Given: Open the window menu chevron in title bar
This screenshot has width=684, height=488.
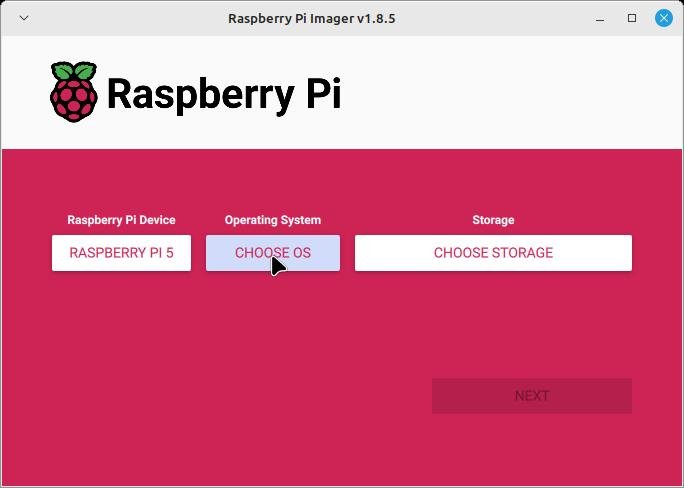Looking at the screenshot, I should pyautogui.click(x=24, y=18).
